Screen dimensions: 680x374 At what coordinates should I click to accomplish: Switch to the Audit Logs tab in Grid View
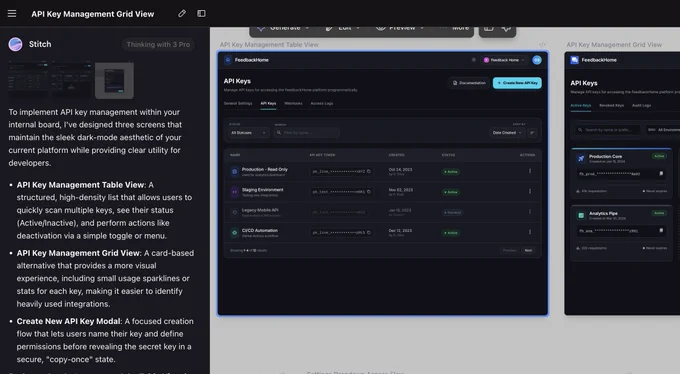pos(641,105)
